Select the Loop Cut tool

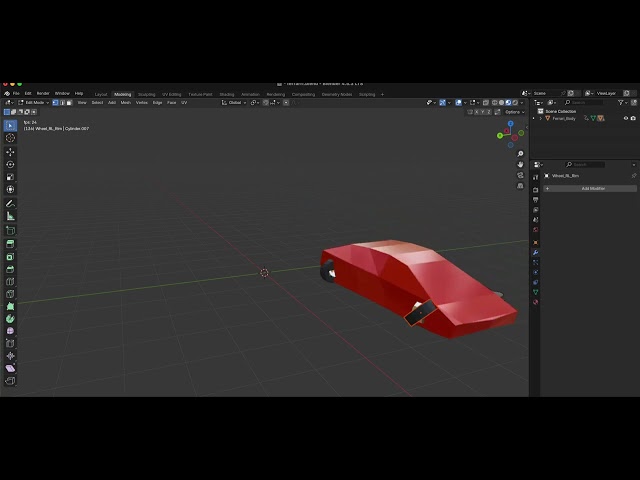pos(10,282)
